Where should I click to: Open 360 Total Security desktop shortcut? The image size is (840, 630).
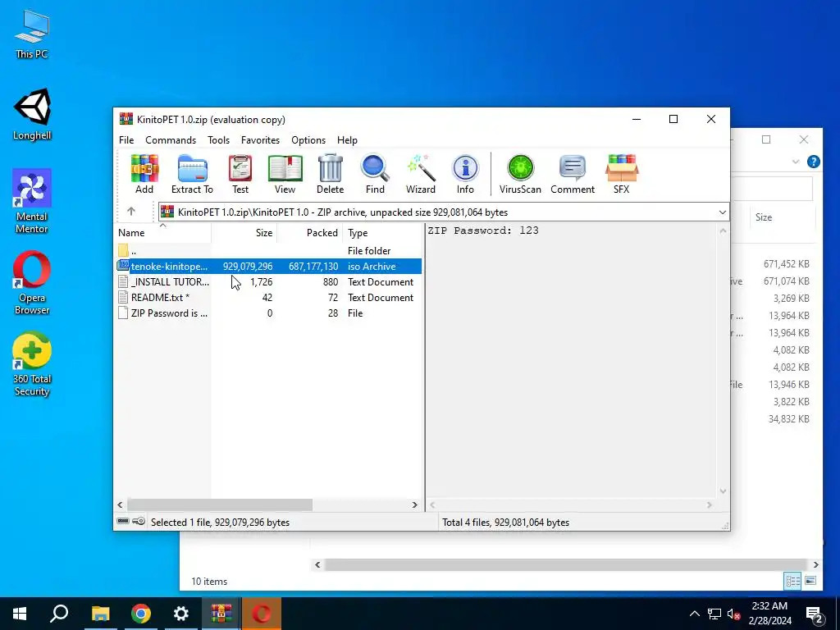coord(32,364)
